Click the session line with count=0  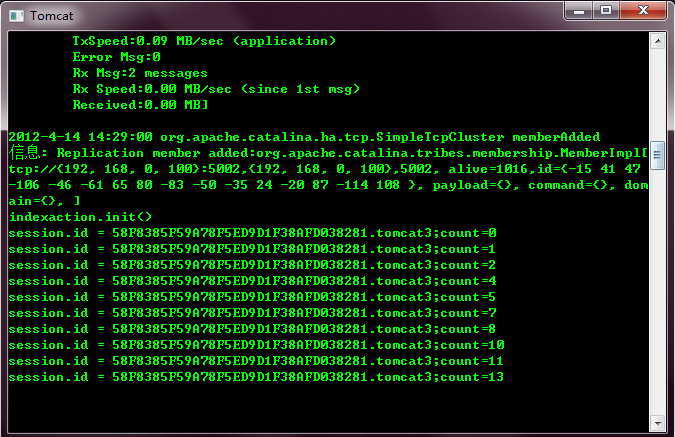click(x=252, y=233)
